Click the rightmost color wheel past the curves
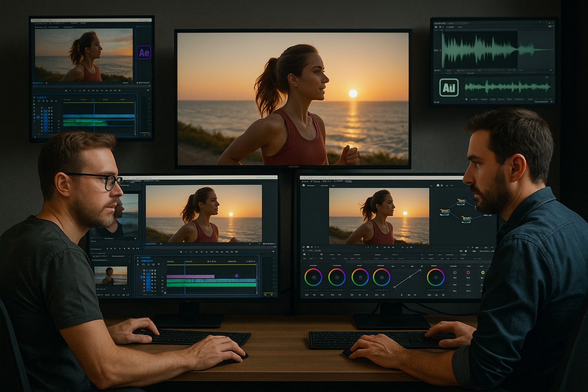Image resolution: width=588 pixels, height=392 pixels. 436,277
